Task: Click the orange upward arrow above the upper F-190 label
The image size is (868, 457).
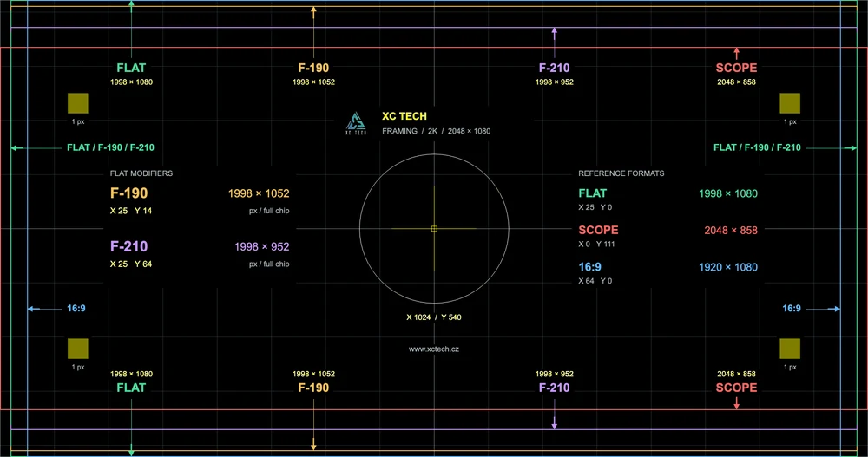Action: pyautogui.click(x=314, y=11)
